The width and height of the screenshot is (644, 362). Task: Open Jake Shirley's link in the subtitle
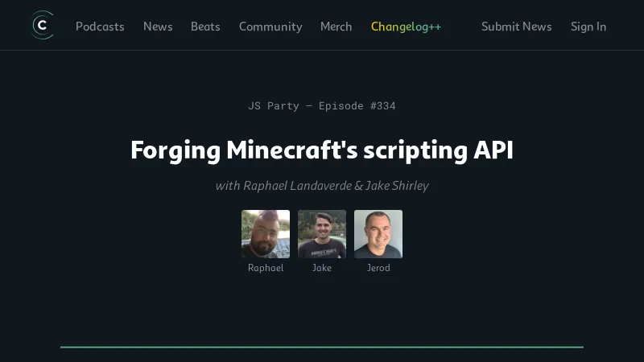coord(397,186)
